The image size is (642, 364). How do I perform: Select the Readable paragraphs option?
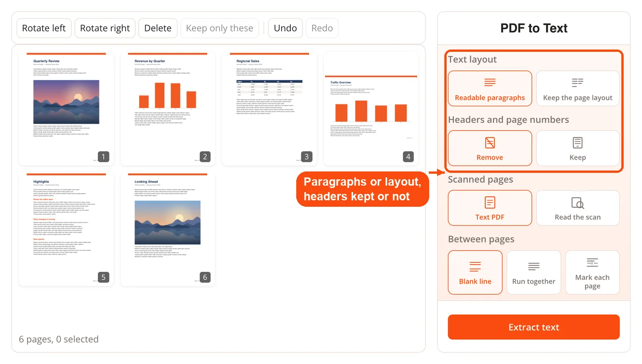click(490, 88)
